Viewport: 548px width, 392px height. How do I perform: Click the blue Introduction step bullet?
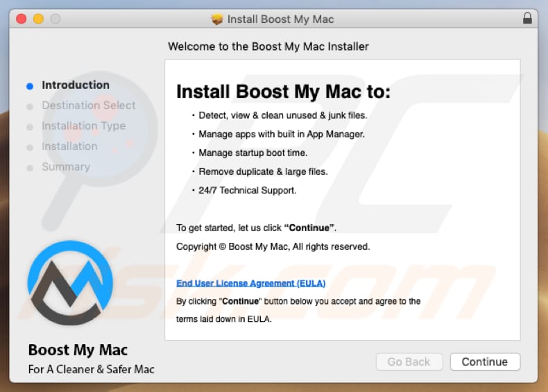point(30,86)
